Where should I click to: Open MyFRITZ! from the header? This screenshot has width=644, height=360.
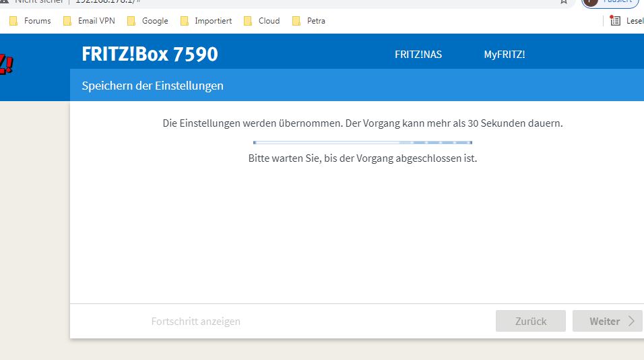(x=505, y=54)
